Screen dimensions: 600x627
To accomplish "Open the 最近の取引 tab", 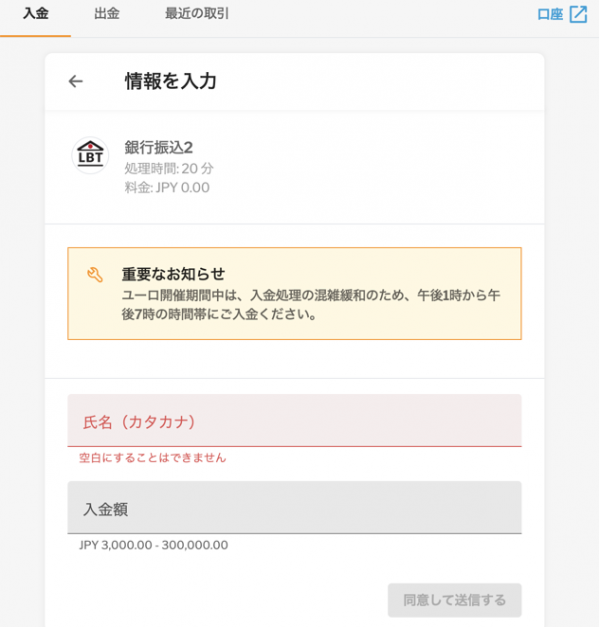I will pyautogui.click(x=197, y=14).
